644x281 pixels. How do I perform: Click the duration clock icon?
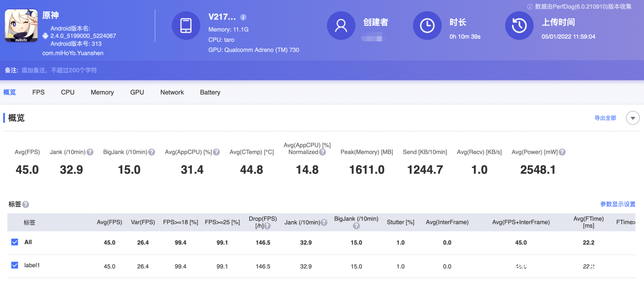427,26
